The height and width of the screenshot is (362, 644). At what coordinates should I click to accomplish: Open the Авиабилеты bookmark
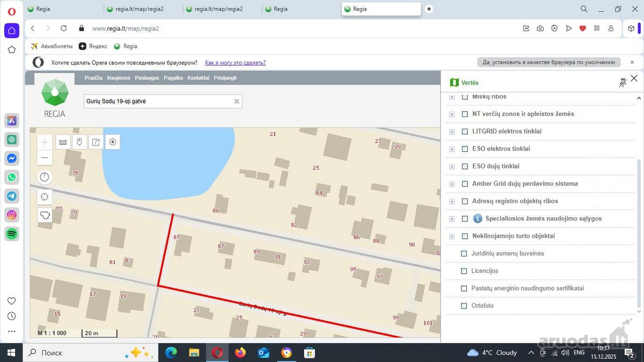pos(52,46)
